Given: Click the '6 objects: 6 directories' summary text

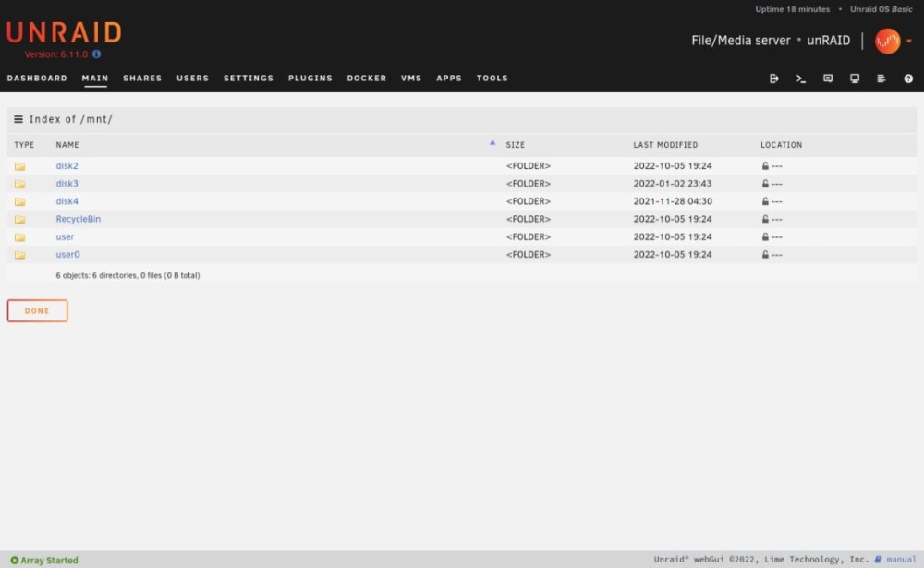Looking at the screenshot, I should (x=128, y=275).
